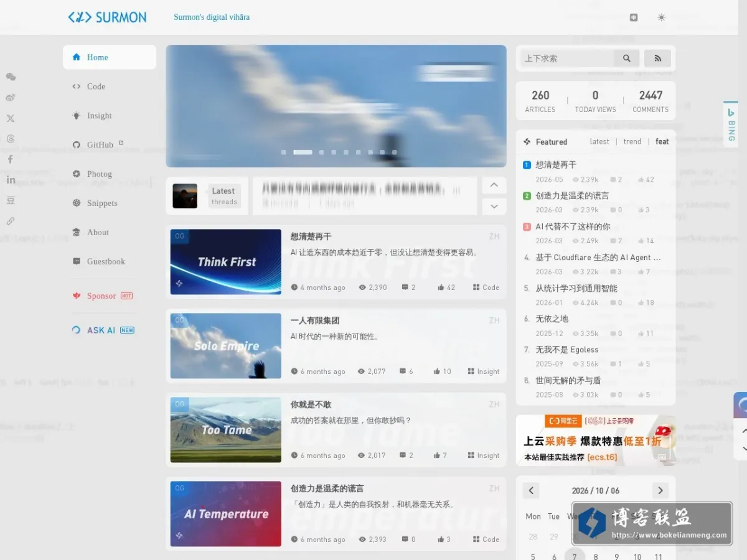This screenshot has width=747, height=560.
Task: Open the LinkedIn social icon
Action: coord(11,180)
